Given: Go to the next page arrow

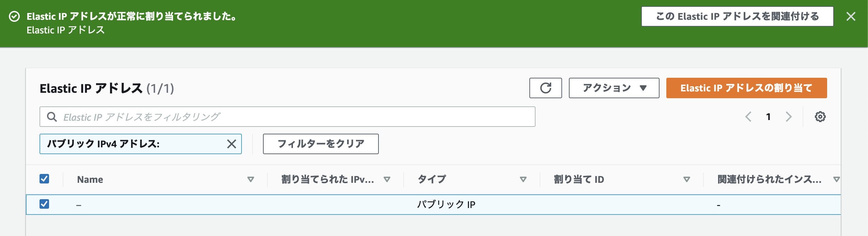Looking at the screenshot, I should coord(788,117).
